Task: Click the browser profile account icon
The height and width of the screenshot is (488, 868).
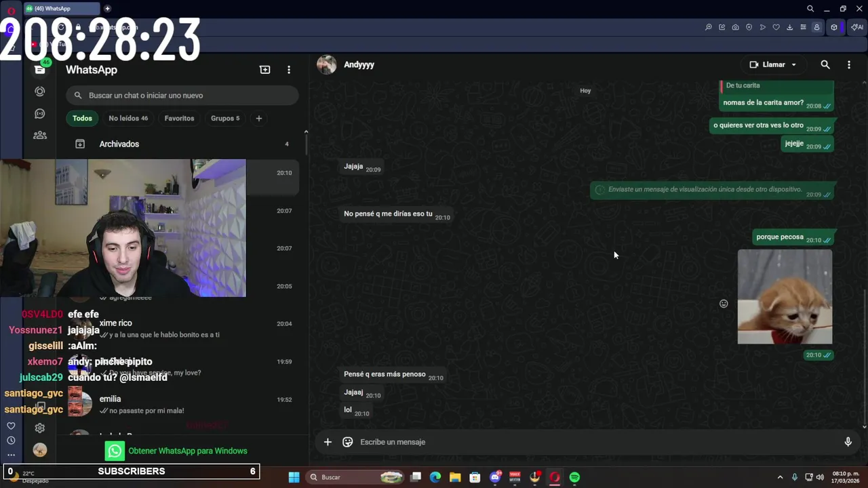Action: point(817,27)
